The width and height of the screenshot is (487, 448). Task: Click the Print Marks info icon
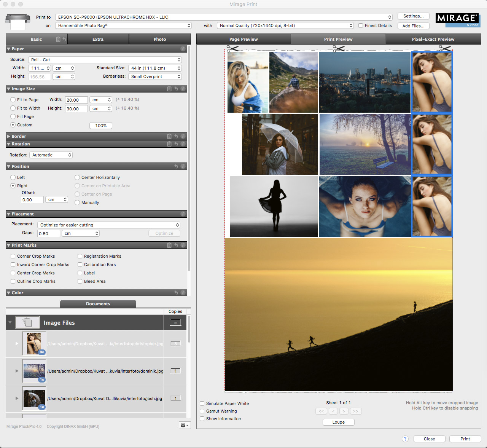tap(183, 245)
